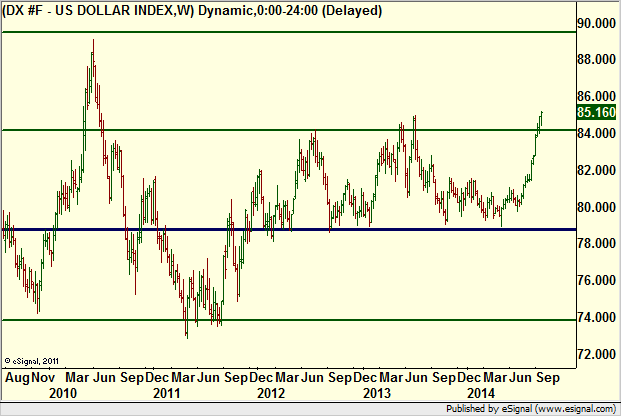The height and width of the screenshot is (416, 621).
Task: Select the thick blue horizontal support line
Action: click(289, 229)
